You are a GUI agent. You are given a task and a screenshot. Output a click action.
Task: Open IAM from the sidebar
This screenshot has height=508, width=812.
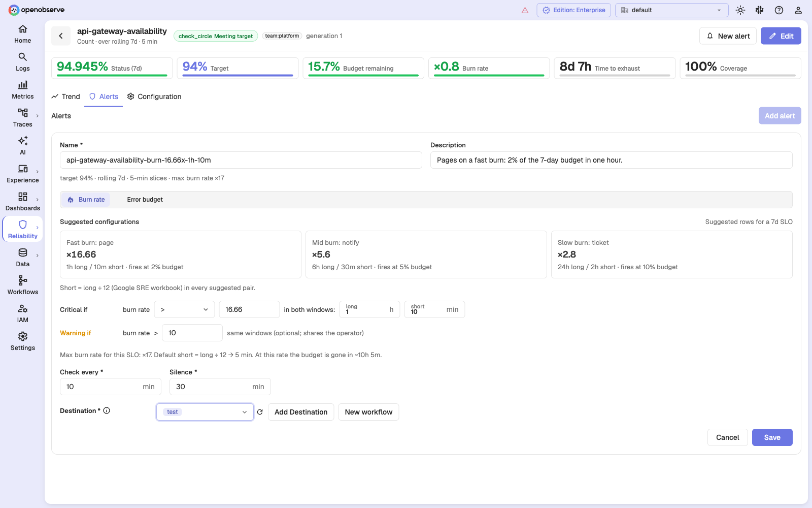pyautogui.click(x=22, y=313)
